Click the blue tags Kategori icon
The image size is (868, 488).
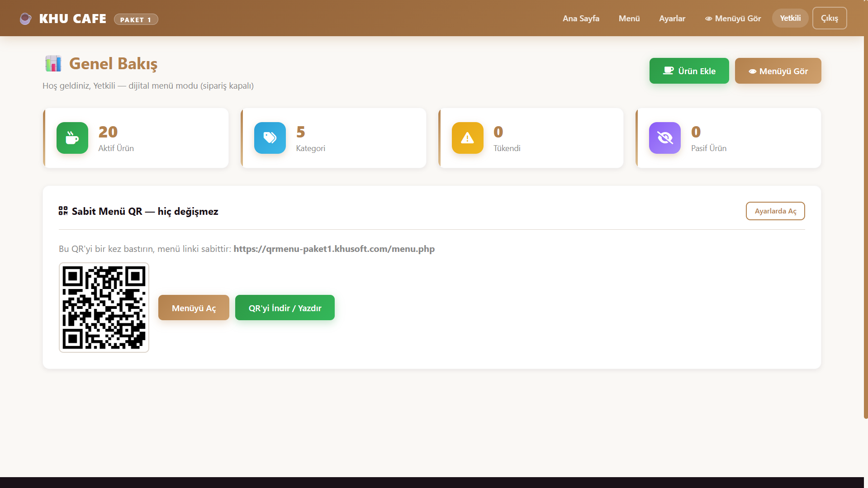tap(270, 138)
